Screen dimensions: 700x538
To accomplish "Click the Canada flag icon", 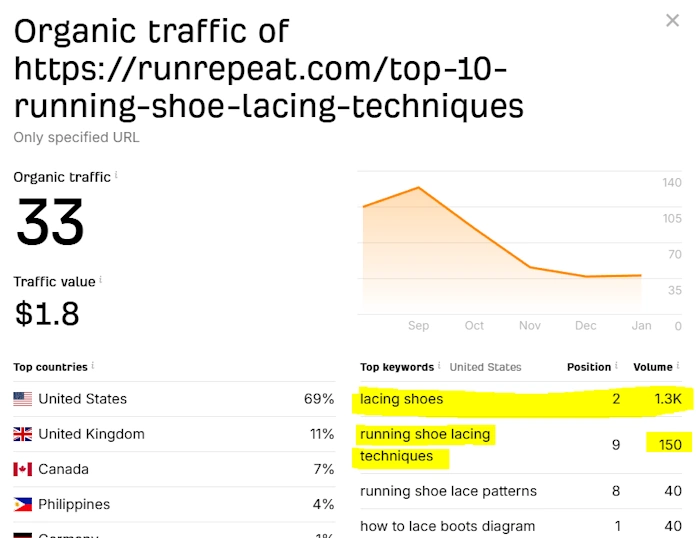I will click(x=23, y=469).
